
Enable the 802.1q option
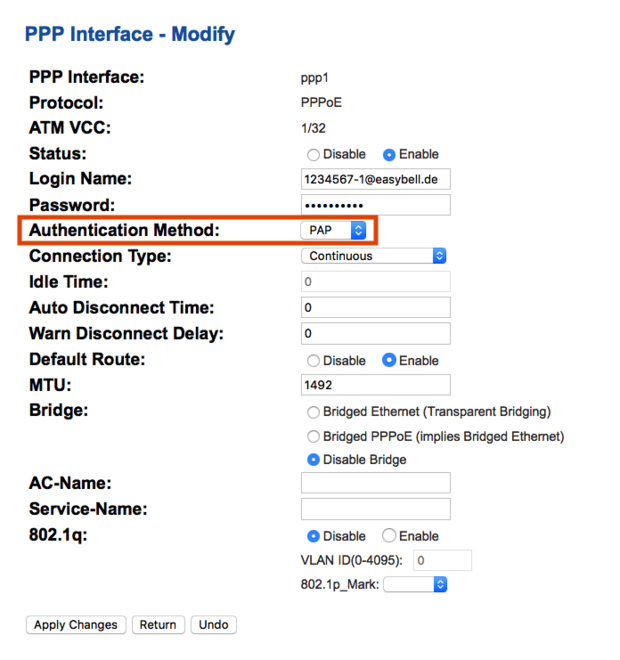click(x=390, y=536)
